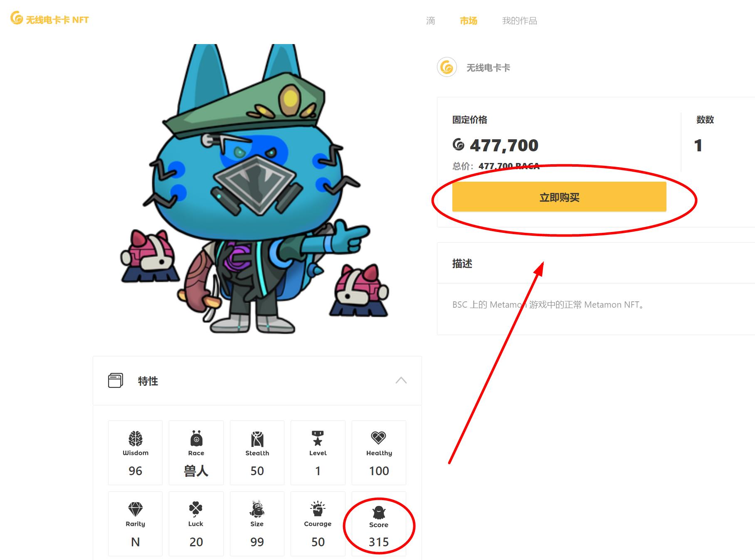Open the 市场 tab

coord(469,21)
